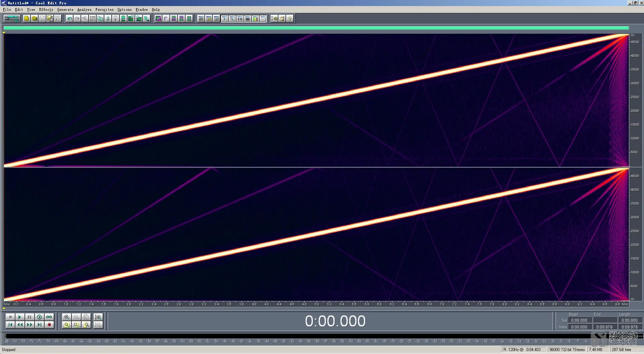Start playback with the Play button
644x354 pixels.
20,317
